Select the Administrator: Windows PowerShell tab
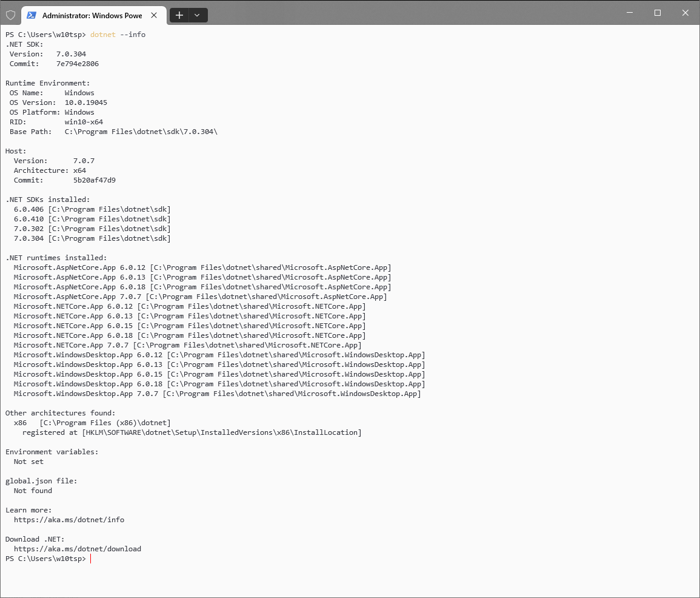The width and height of the screenshot is (700, 598). pyautogui.click(x=94, y=15)
